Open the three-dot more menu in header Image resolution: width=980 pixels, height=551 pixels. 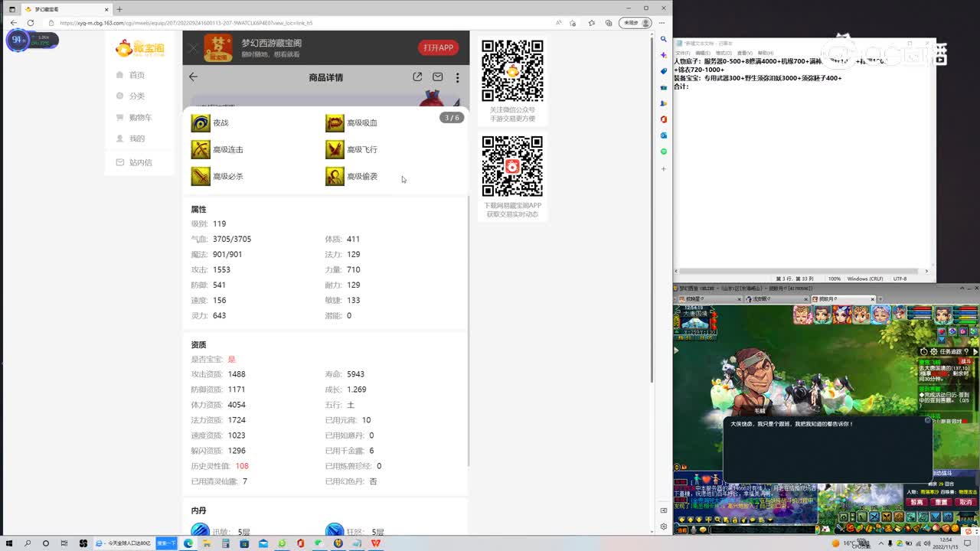457,77
